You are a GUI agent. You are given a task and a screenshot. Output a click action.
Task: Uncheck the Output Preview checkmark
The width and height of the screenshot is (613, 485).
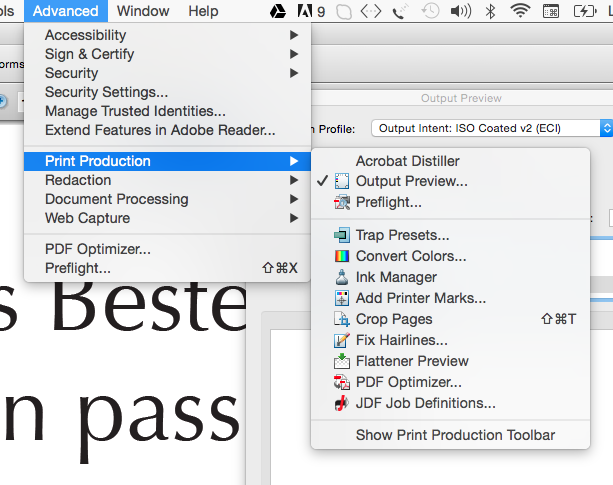point(323,181)
